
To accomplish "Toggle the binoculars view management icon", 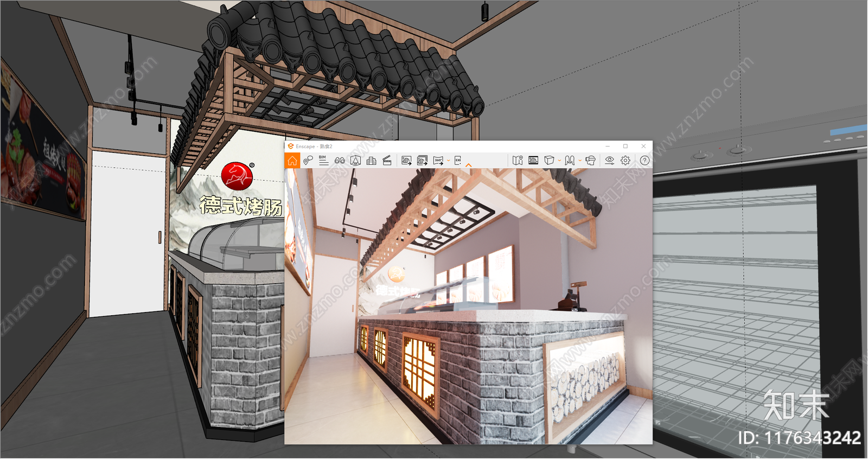I will [340, 161].
